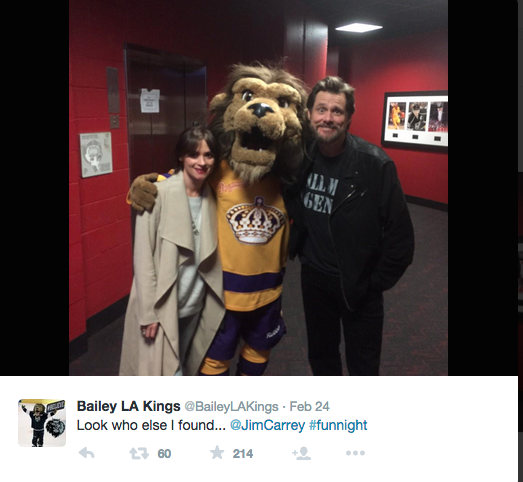Open more options ellipsis menu

pyautogui.click(x=355, y=453)
